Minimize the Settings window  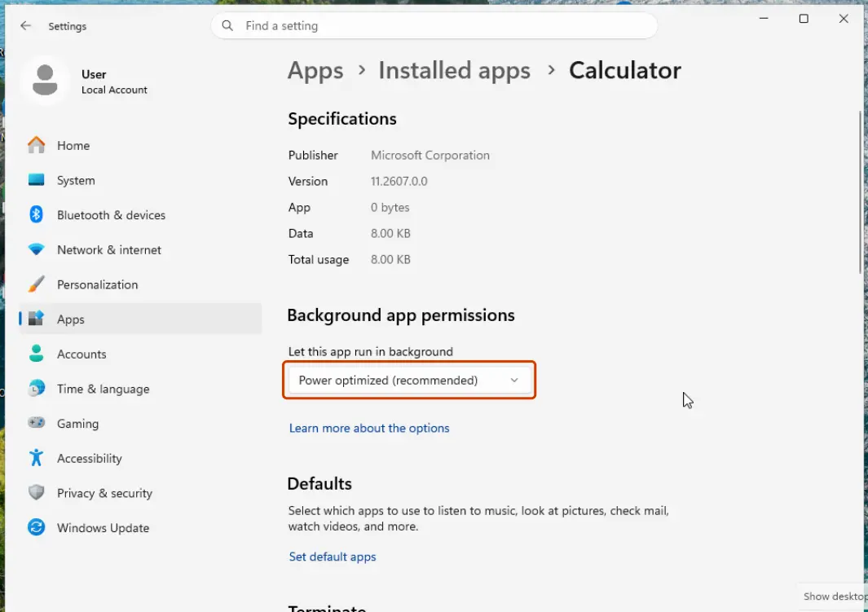click(x=764, y=19)
